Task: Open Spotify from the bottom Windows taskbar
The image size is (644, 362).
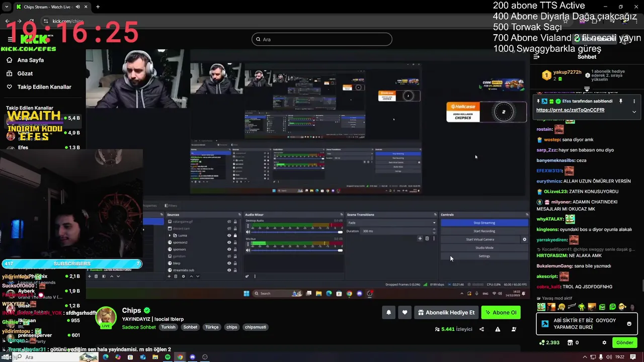Action: (168, 357)
